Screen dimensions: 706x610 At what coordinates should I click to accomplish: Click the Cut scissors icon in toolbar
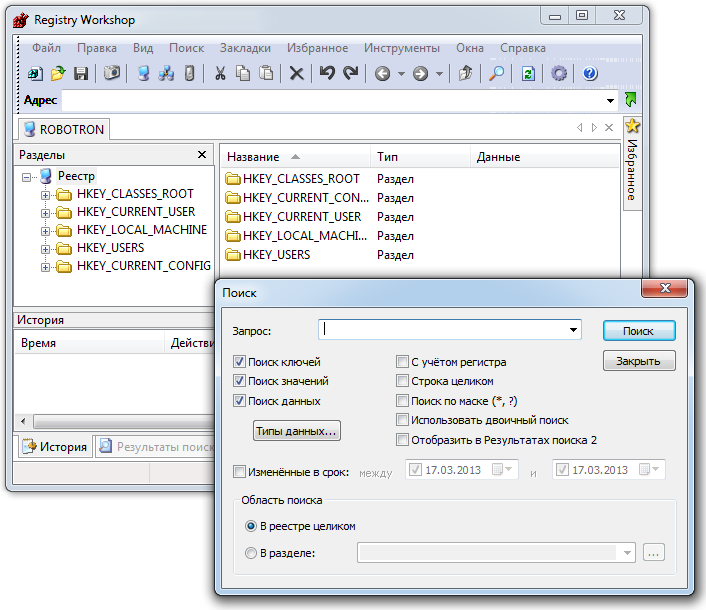220,73
